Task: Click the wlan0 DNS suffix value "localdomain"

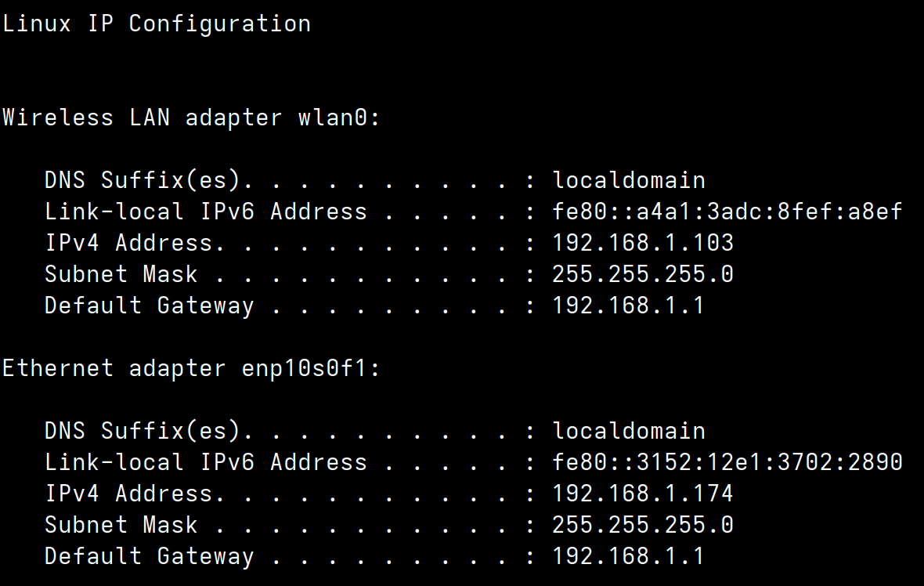Action: 629,180
